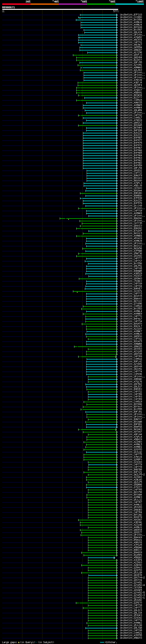The height and width of the screenshot is (644, 146).
Task: Click UniRef100_Q6Z9F4 entry
Action: point(131,85)
